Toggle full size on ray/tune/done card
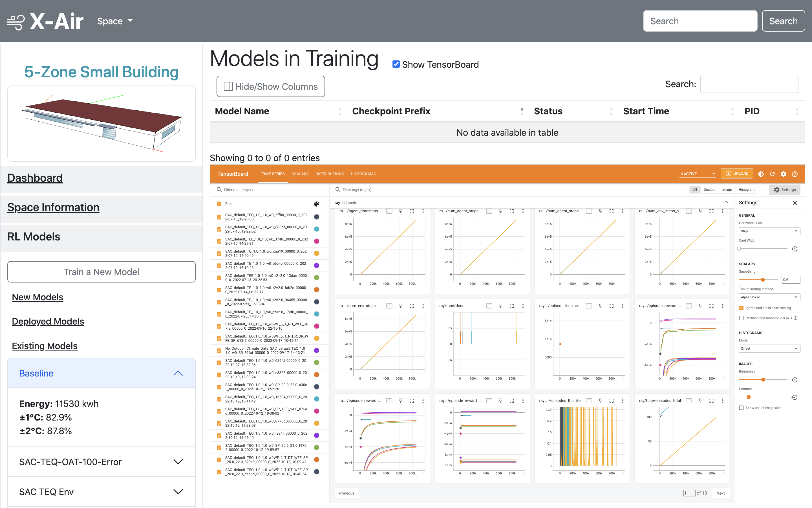This screenshot has height=508, width=812. click(511, 306)
